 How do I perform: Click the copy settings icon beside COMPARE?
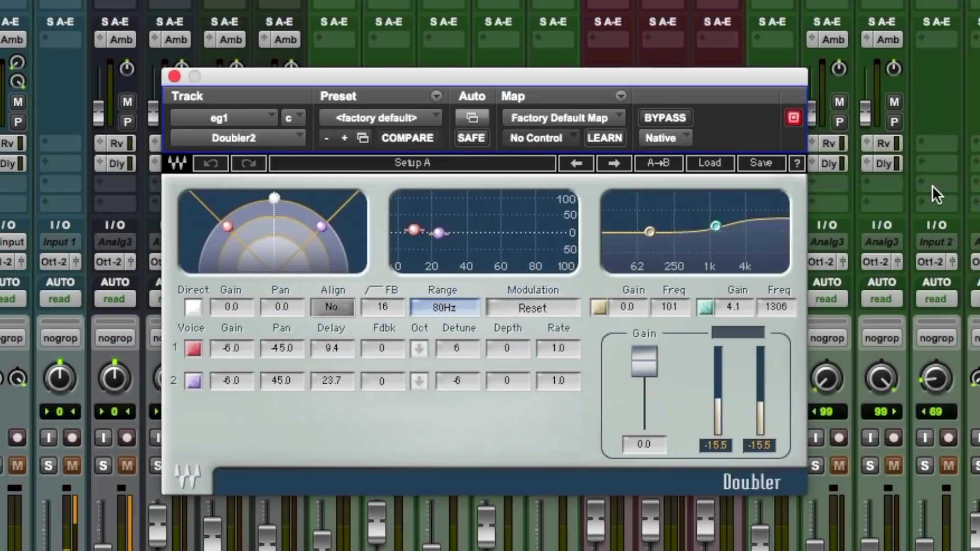pyautogui.click(x=363, y=138)
